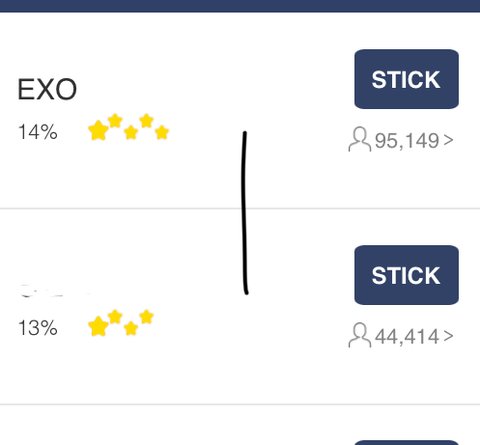
Task: Tap the partially visible STICK button at bottom
Action: [406, 443]
